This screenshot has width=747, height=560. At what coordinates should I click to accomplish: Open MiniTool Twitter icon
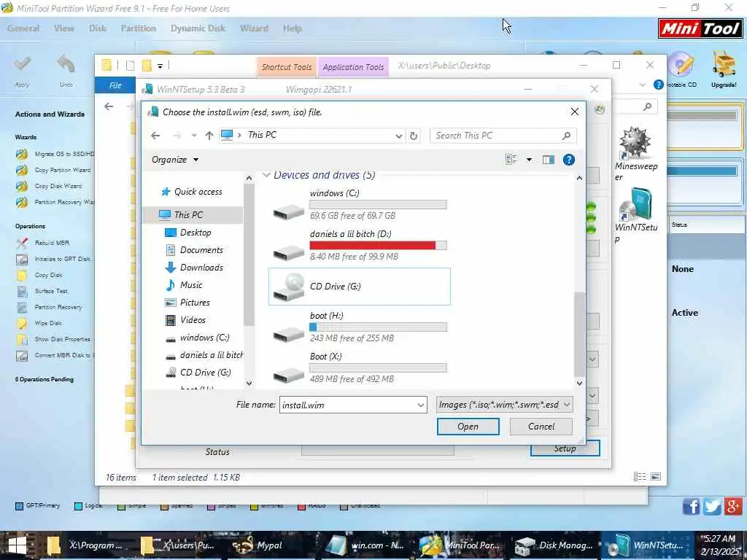click(713, 507)
